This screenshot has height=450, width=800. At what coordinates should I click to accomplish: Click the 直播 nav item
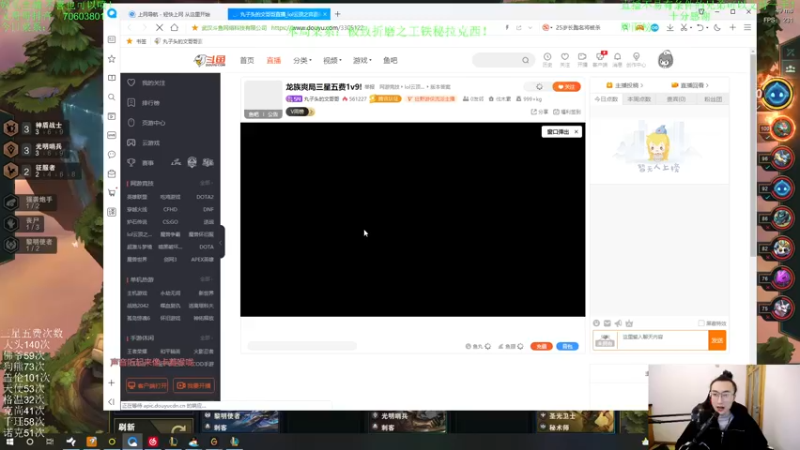[273, 60]
